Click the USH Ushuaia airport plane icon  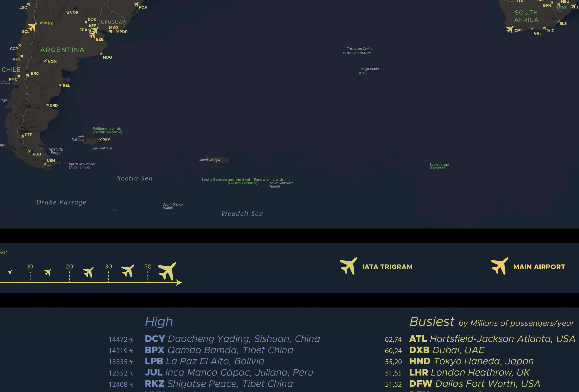(x=45, y=164)
